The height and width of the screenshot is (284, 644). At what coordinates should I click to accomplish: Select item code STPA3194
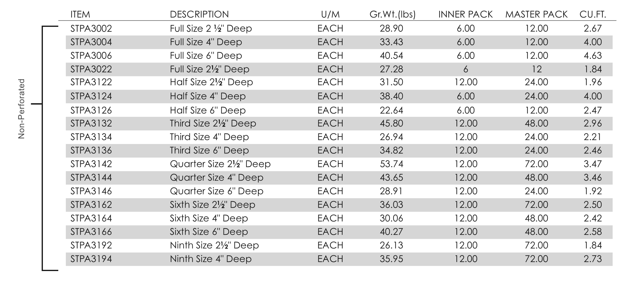(91, 259)
